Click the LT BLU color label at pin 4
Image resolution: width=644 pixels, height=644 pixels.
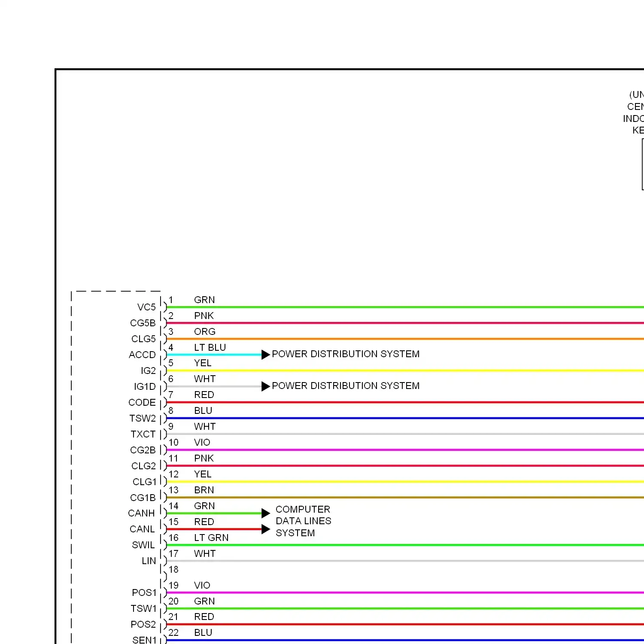[x=210, y=348]
